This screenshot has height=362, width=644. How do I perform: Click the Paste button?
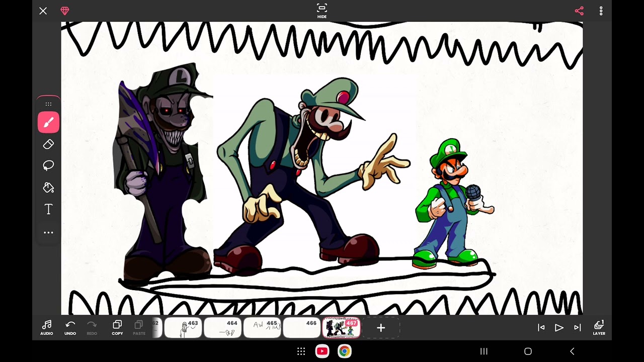139,327
